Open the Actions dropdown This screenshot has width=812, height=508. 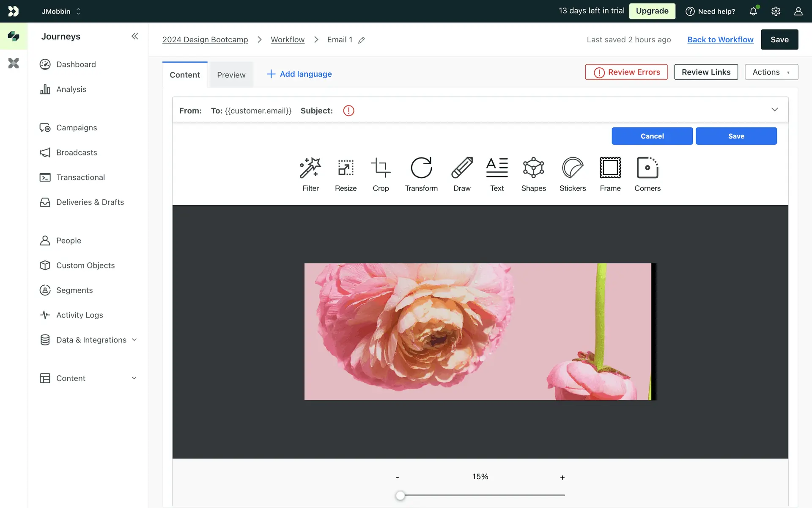click(x=771, y=72)
